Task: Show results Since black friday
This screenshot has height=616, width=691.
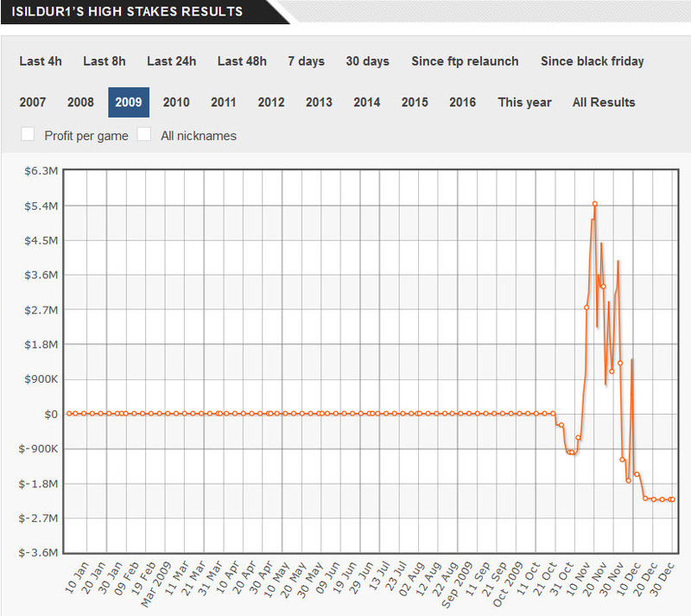Action: point(592,61)
